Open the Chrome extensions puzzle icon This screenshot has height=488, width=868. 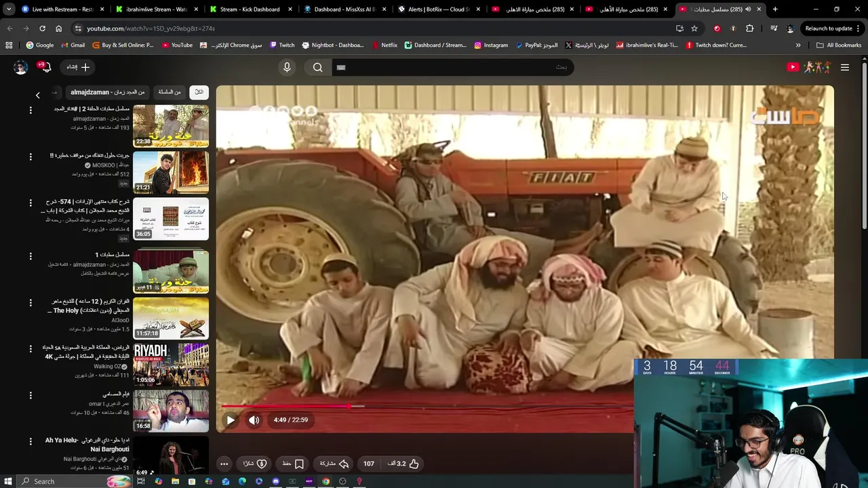749,28
